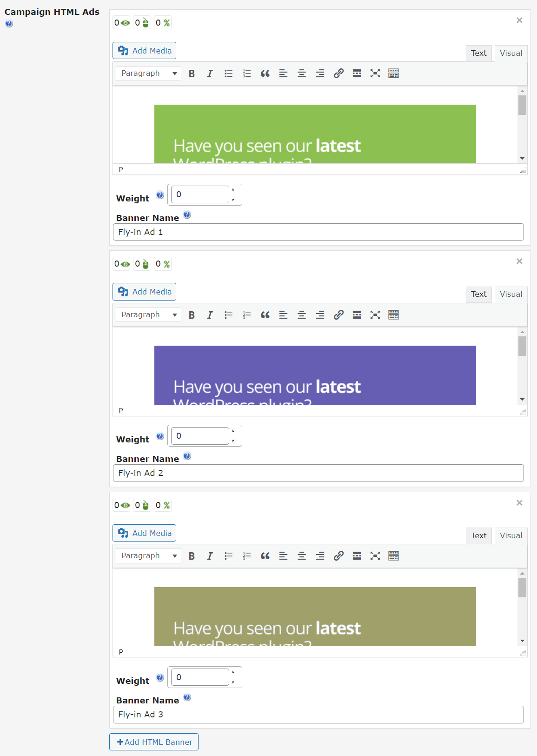This screenshot has height=756, width=537.
Task: Increase Weight stepper for Fly-in Ad 3
Action: pyautogui.click(x=233, y=673)
